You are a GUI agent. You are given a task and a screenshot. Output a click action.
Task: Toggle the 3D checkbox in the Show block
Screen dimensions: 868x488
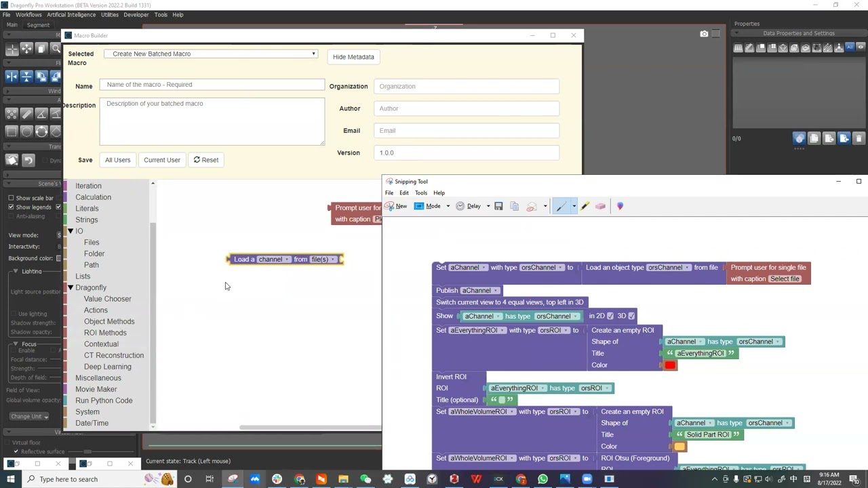tap(631, 316)
